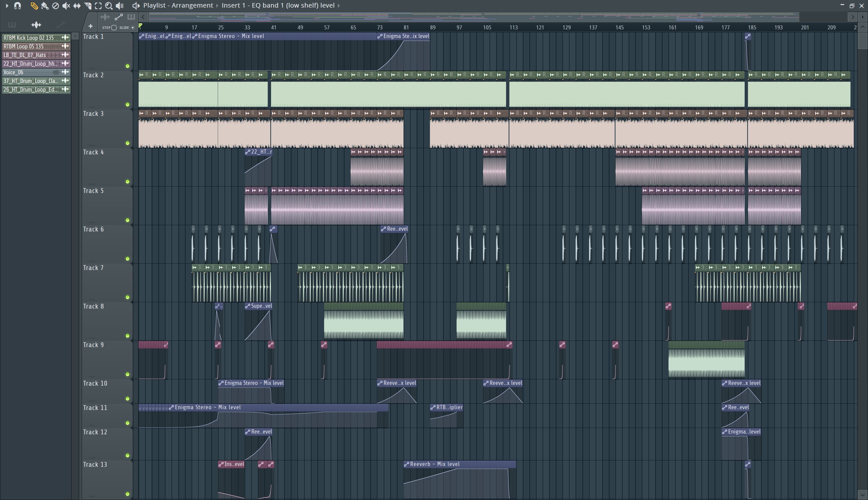Screen dimensions: 868x500
Task: Click waveform icon of 26_HT_Drum_Loop_Ed
Action: (x=65, y=89)
